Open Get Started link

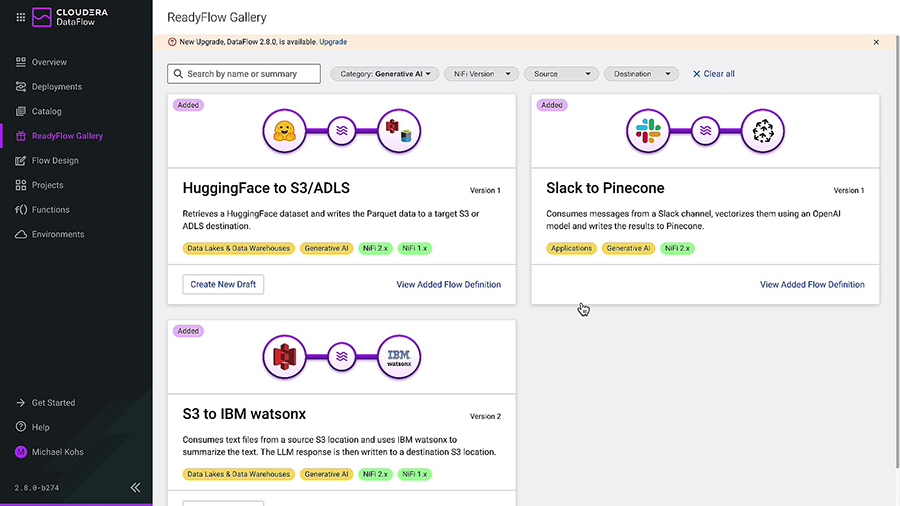click(53, 403)
